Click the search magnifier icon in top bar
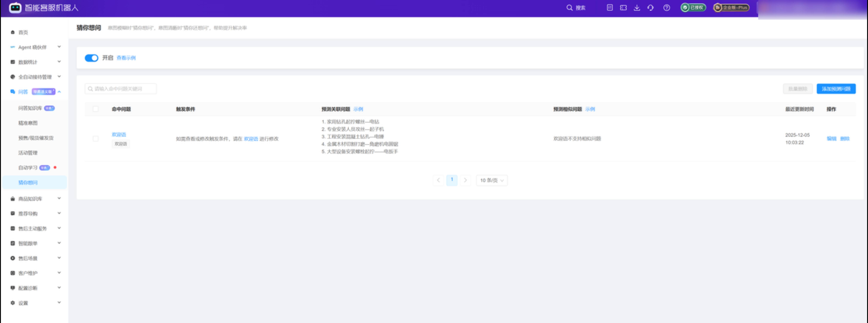The width and height of the screenshot is (868, 323). point(569,8)
